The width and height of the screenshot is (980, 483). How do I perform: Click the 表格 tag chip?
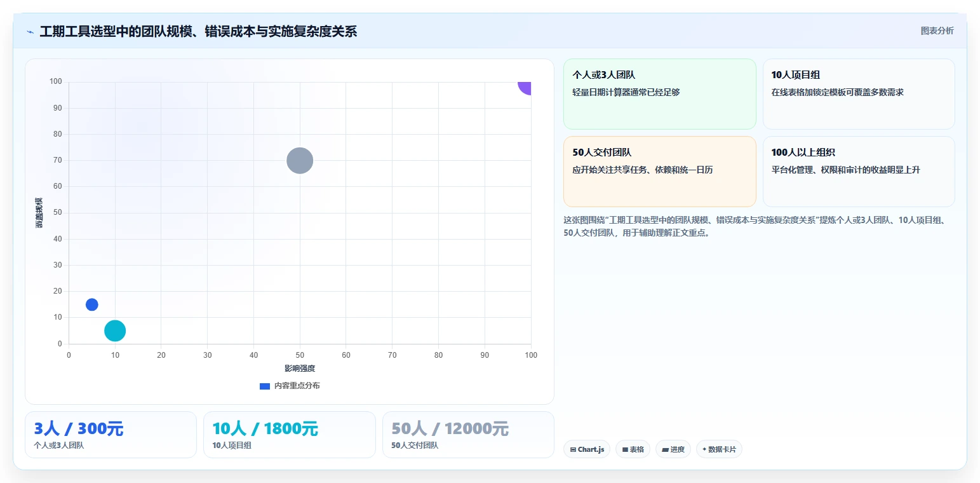tap(633, 449)
